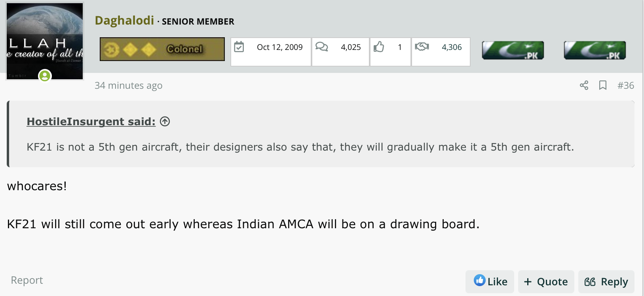The width and height of the screenshot is (644, 296).
Task: Click the share post icon
Action: click(584, 85)
